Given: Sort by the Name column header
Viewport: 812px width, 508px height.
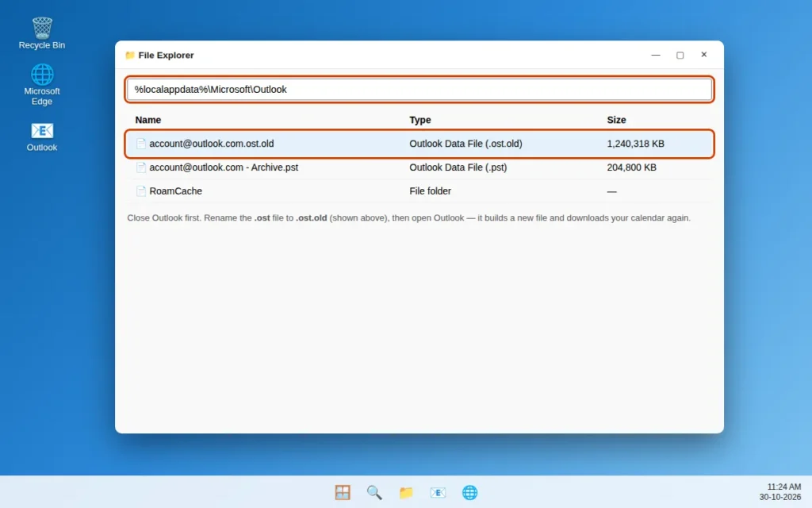Looking at the screenshot, I should point(148,120).
